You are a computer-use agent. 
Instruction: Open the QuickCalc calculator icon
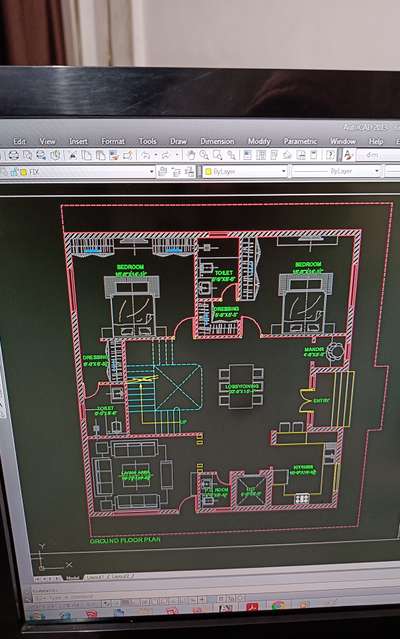pos(314,155)
